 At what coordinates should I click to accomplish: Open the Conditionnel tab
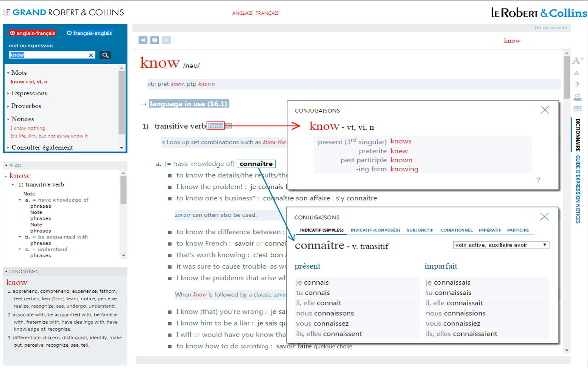(457, 230)
